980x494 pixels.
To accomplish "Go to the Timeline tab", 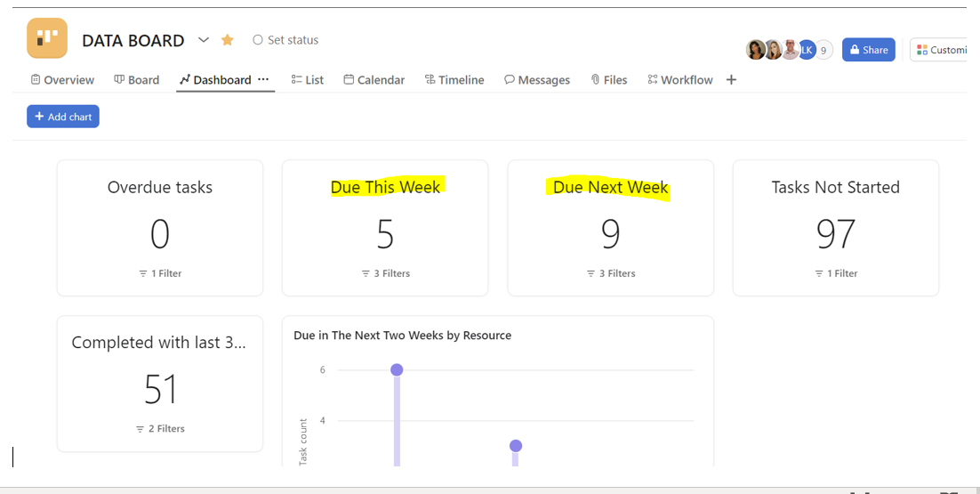I will (x=454, y=80).
